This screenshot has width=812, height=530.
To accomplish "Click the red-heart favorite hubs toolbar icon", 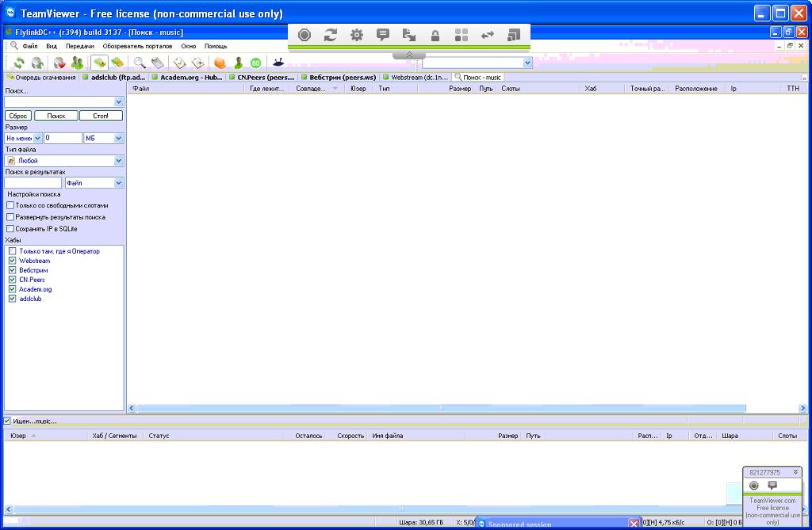I will coord(59,63).
